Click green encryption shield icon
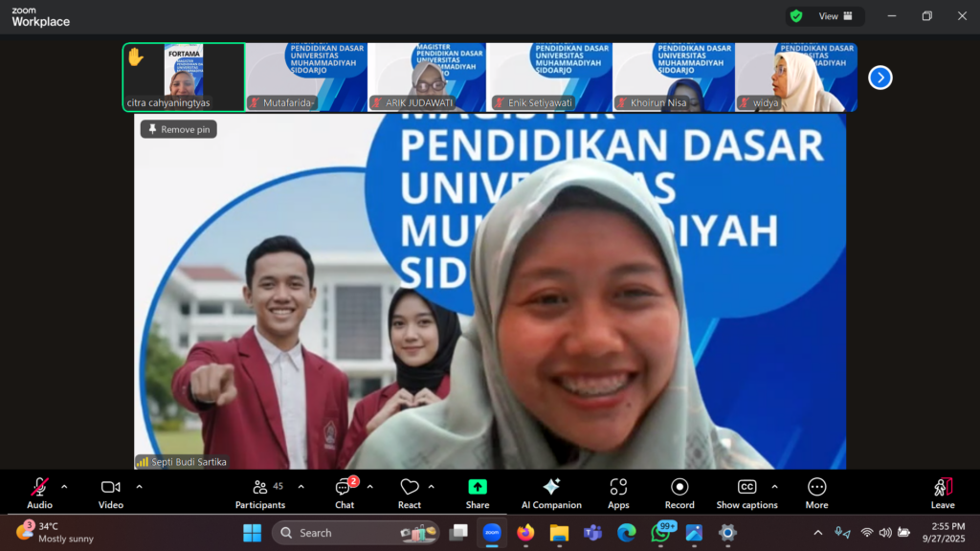This screenshot has width=980, height=551. (x=796, y=16)
